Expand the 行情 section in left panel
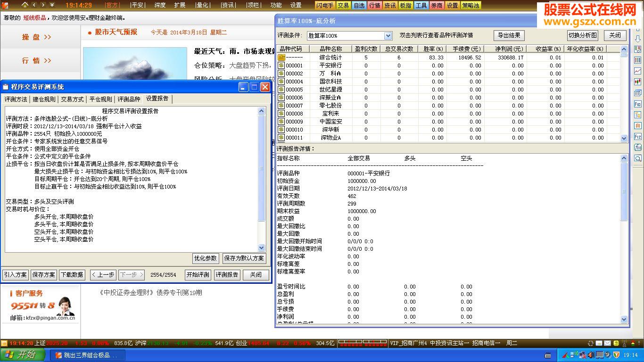Image resolution: width=644 pixels, height=362 pixels. (36, 60)
